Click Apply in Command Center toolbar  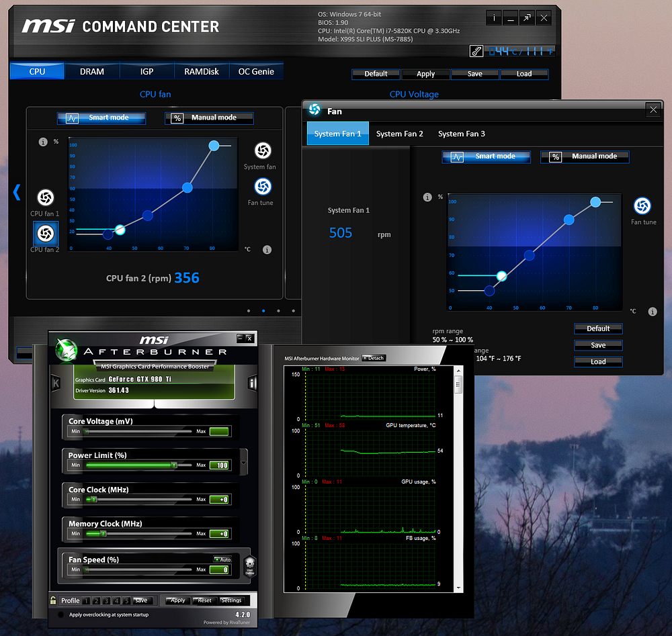425,74
